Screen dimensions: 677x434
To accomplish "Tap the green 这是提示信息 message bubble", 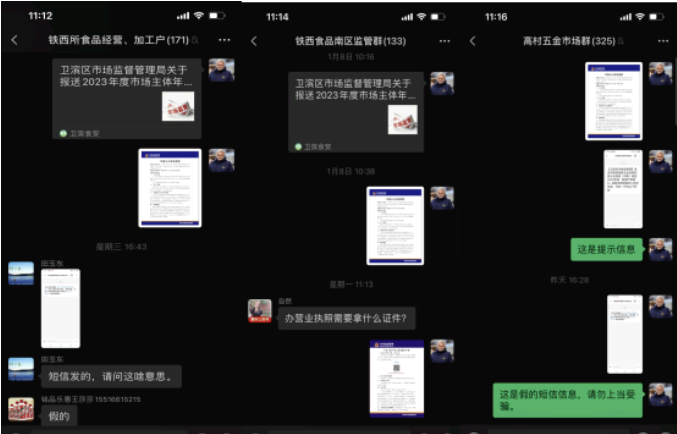I will 606,249.
